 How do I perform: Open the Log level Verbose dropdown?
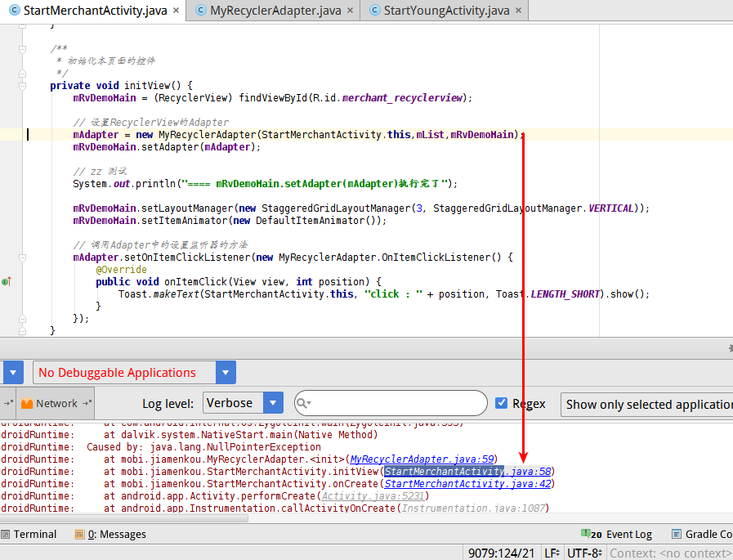click(x=243, y=403)
